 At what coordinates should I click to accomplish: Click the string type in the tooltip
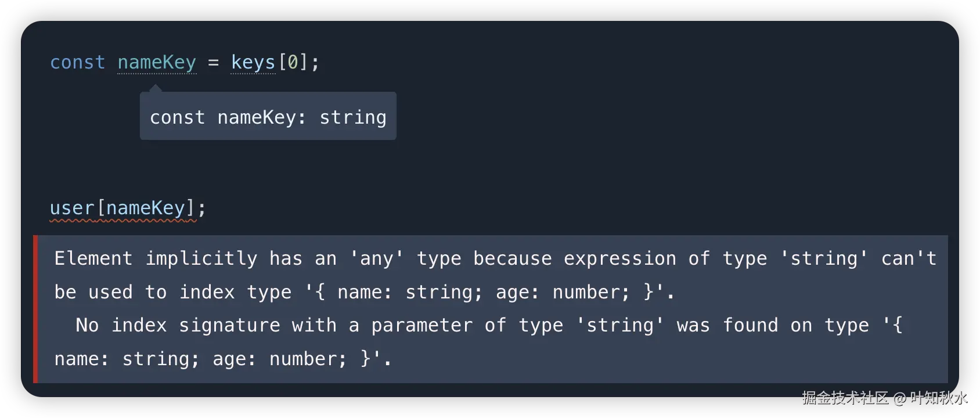tap(352, 117)
